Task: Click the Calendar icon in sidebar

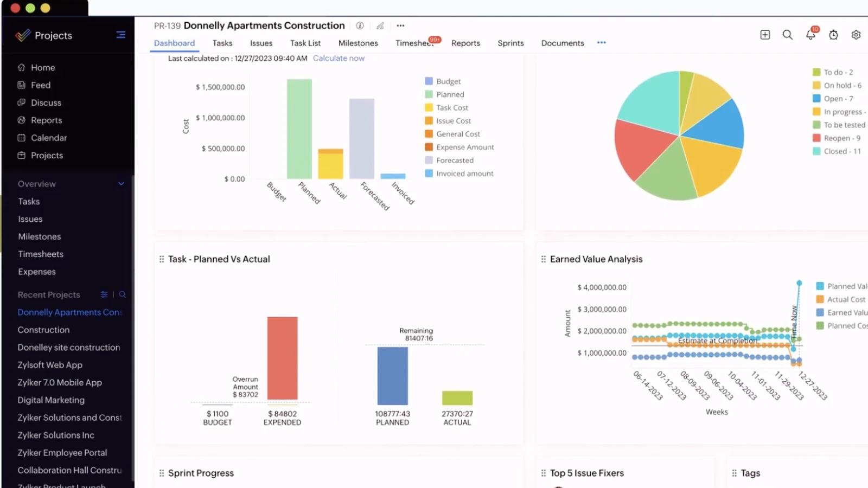Action: tap(22, 138)
